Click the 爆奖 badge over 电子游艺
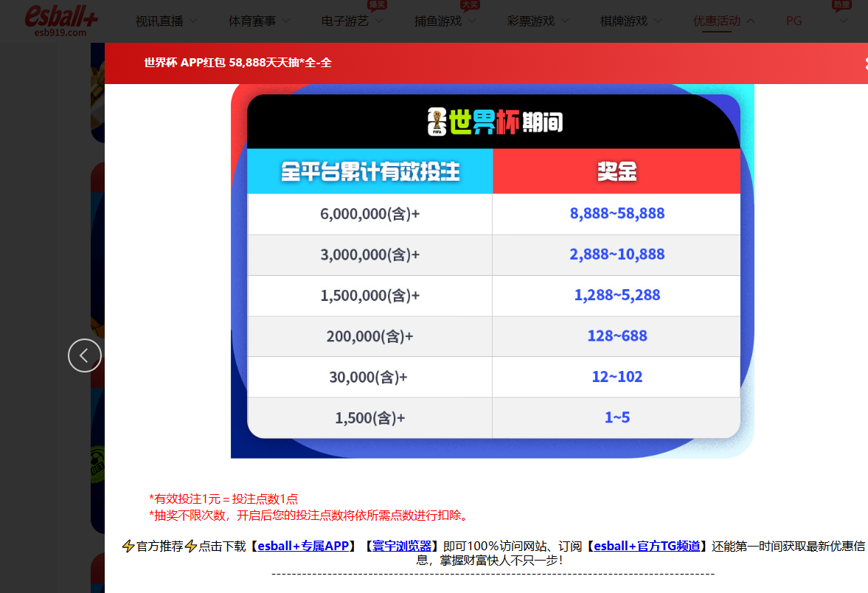The image size is (868, 593). [378, 5]
